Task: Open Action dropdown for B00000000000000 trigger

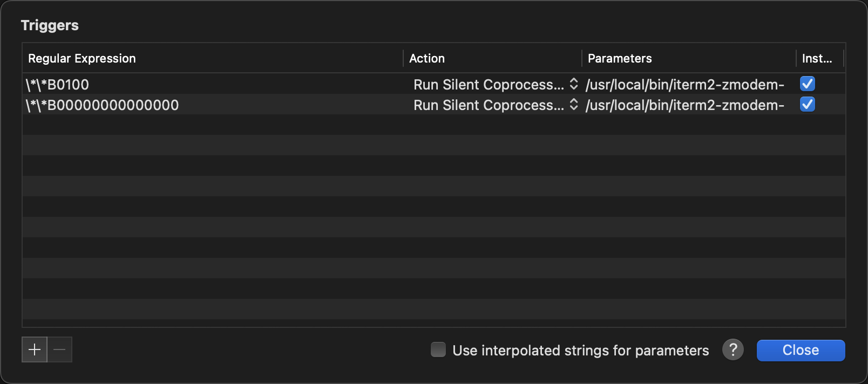Action: 496,105
